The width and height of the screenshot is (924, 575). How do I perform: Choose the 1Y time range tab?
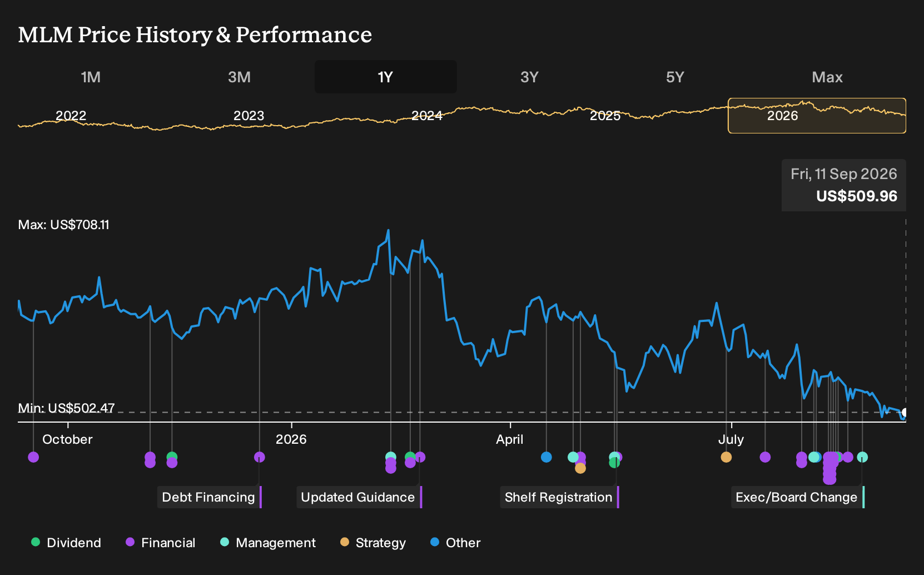386,77
